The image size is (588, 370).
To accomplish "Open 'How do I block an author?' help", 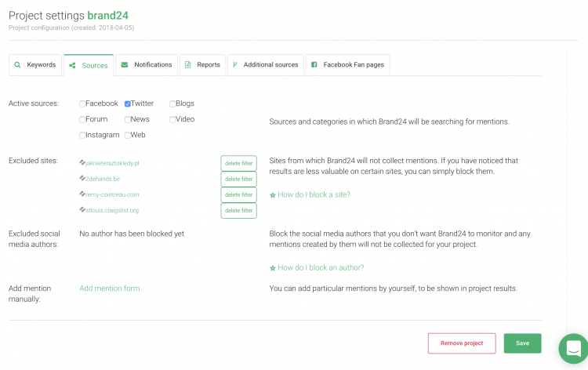I will click(x=321, y=267).
